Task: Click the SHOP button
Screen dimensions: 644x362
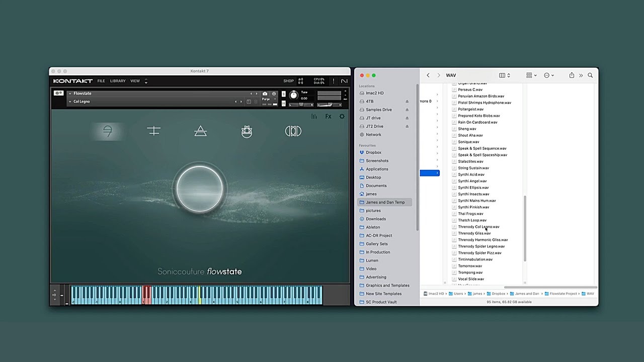Action: (288, 81)
